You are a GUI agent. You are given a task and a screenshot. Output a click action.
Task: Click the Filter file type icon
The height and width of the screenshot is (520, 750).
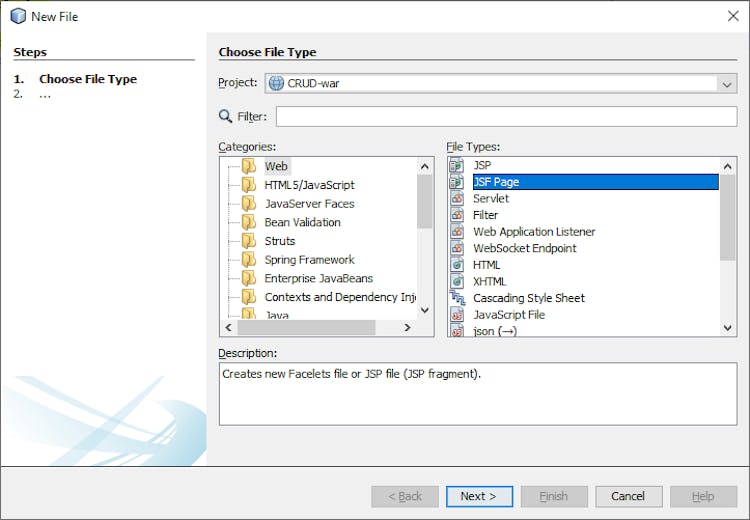pyautogui.click(x=457, y=215)
